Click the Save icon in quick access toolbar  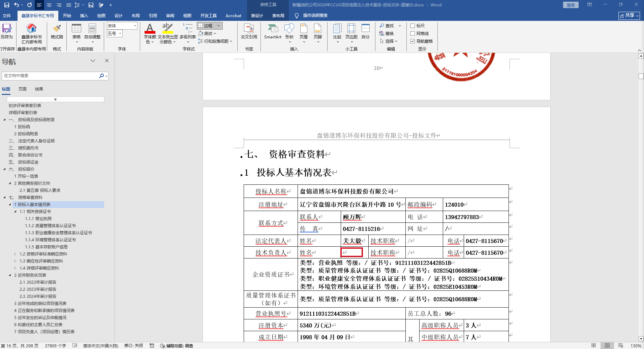(7, 5)
